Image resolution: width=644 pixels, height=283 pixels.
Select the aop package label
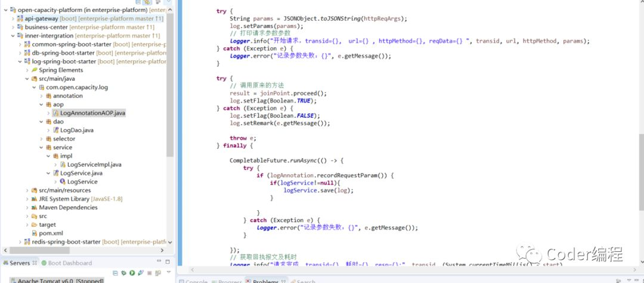click(x=58, y=104)
